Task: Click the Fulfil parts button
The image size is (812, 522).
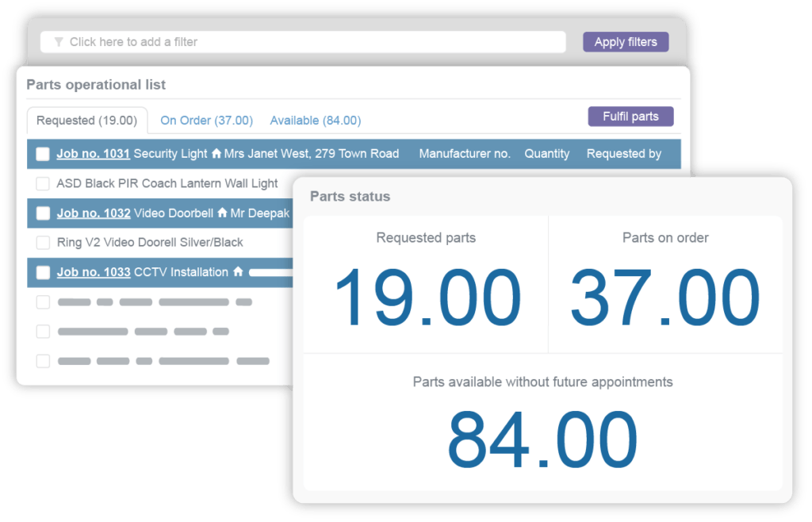Action: [x=630, y=116]
